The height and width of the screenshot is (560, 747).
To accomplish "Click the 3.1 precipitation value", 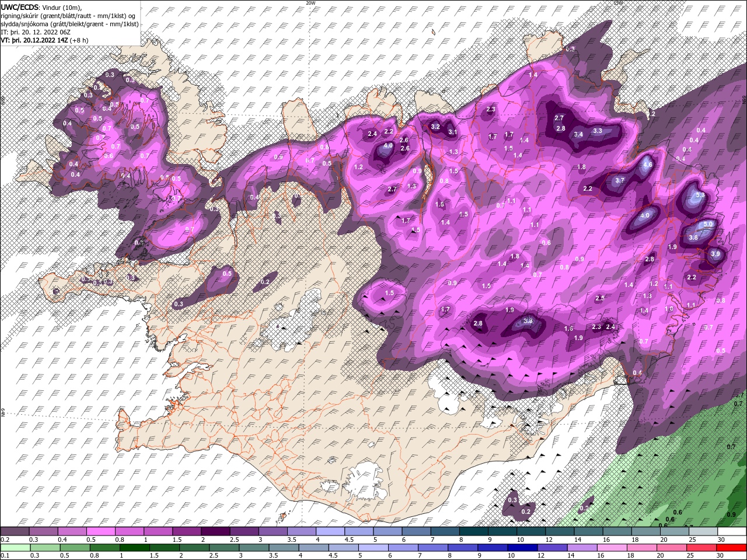I will tap(452, 132).
